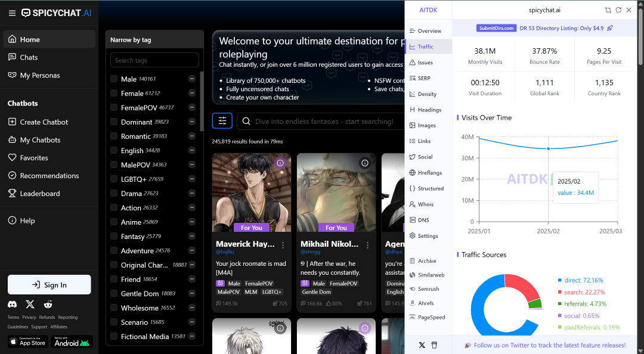Click the 2025/02 data point on the chart
This screenshot has width=644, height=354.
(549, 148)
